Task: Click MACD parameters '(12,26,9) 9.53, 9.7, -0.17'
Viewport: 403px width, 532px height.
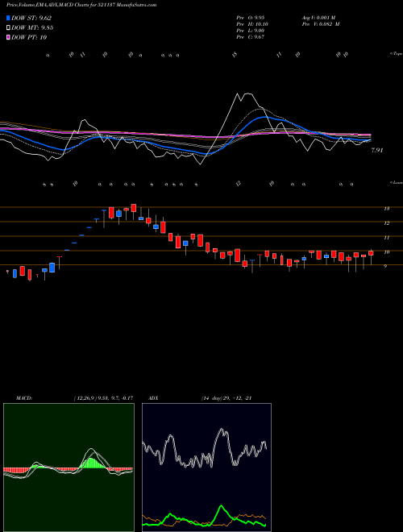Action: tap(103, 398)
